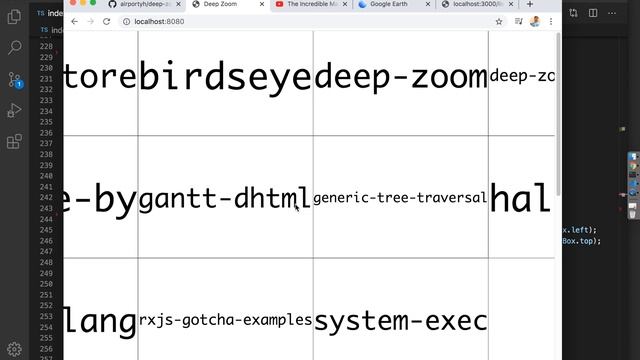Click the birdseye cell
This screenshot has width=640, height=360.
[225, 83]
